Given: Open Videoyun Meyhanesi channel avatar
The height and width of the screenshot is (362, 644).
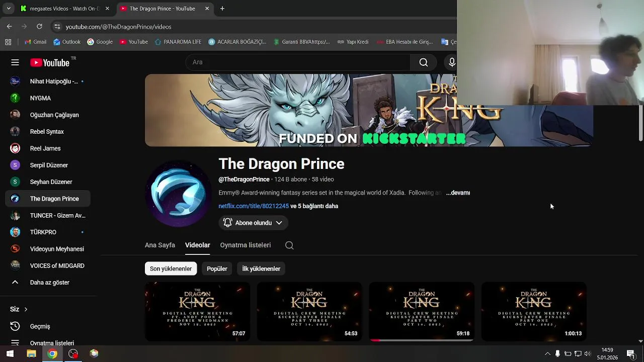Looking at the screenshot, I should 15,249.
